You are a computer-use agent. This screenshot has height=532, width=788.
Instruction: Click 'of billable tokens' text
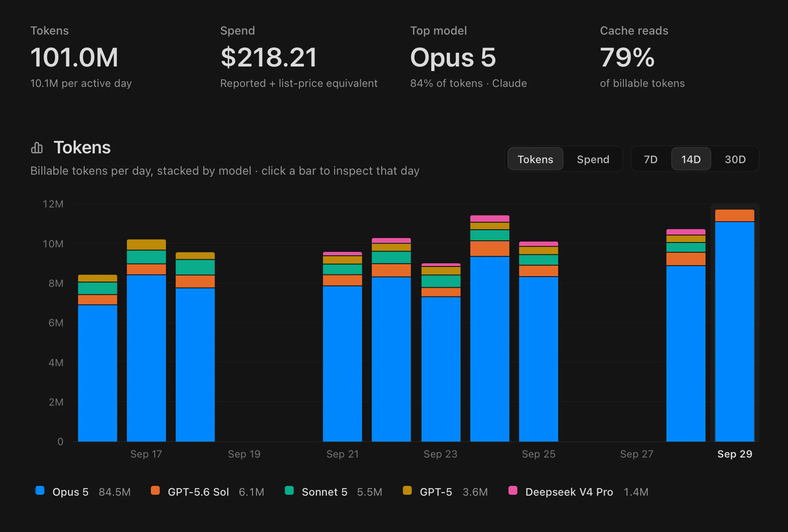click(642, 83)
